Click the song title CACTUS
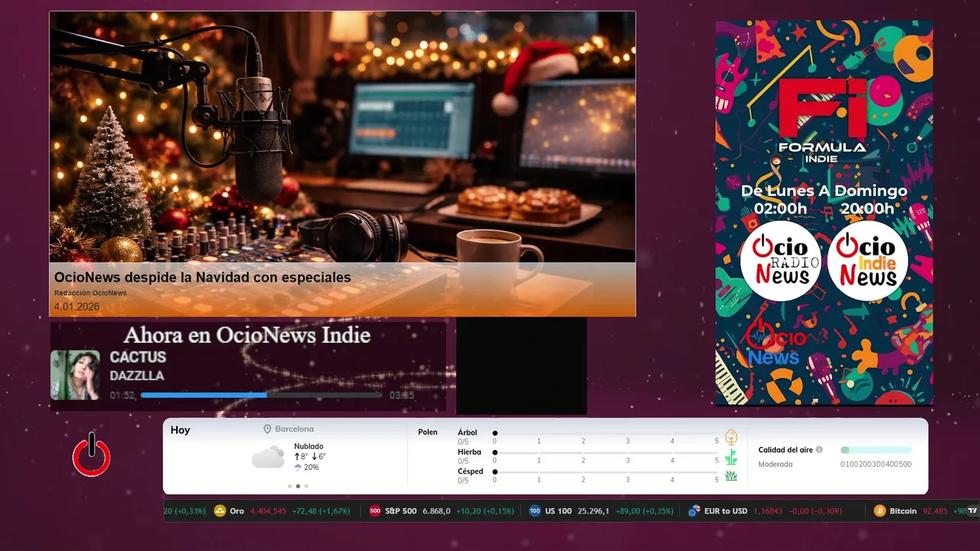This screenshot has width=980, height=551. point(138,357)
